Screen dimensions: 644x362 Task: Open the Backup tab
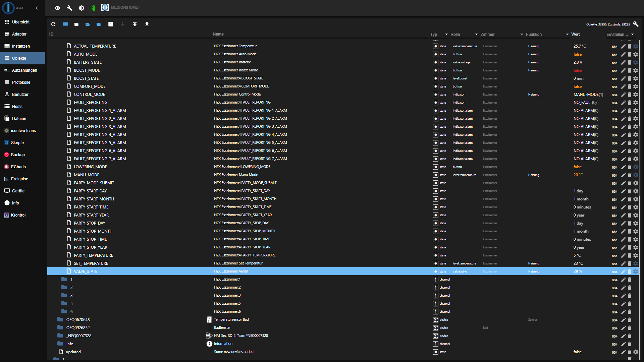pyautogui.click(x=22, y=155)
